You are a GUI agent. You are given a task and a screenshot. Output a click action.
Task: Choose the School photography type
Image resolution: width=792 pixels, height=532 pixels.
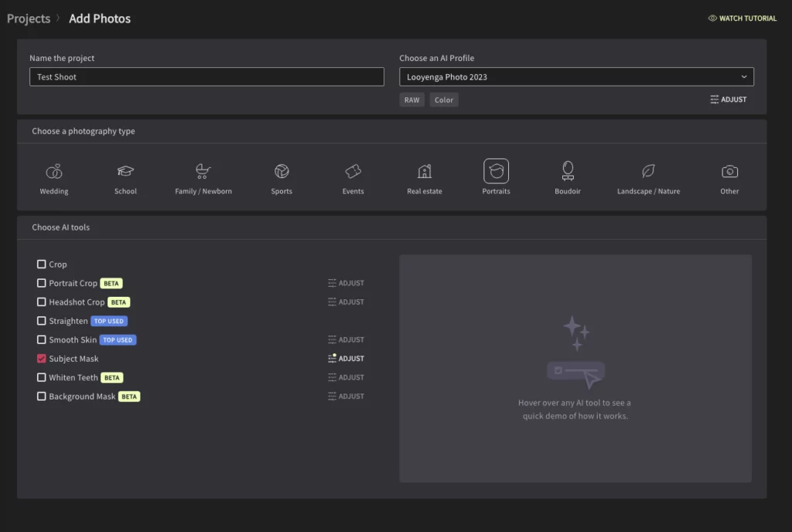coord(125,177)
